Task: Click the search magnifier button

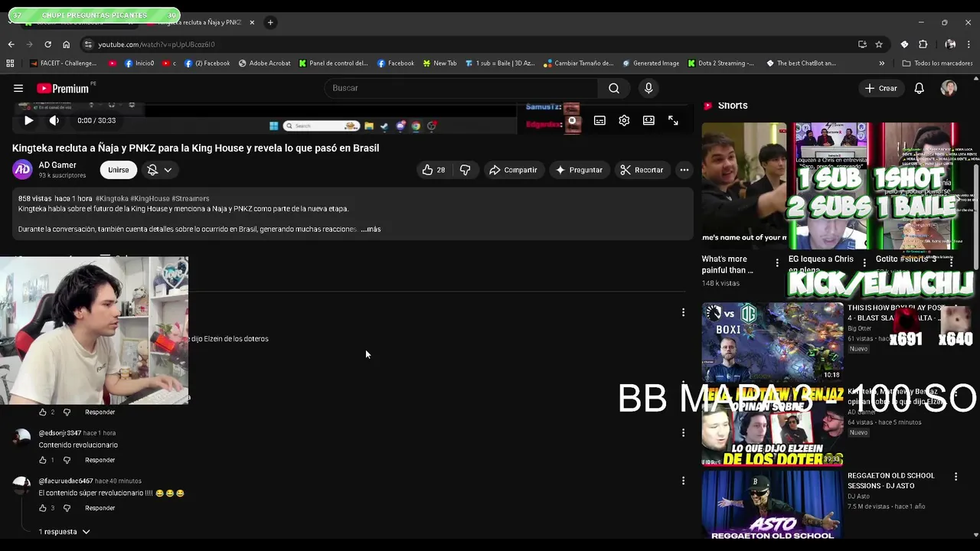Action: click(x=614, y=88)
